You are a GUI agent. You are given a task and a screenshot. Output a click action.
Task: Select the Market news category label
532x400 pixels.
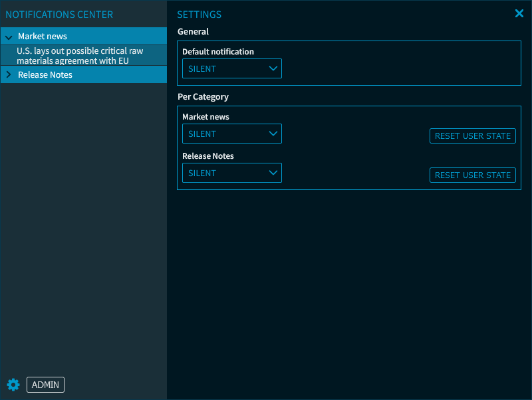click(x=43, y=37)
